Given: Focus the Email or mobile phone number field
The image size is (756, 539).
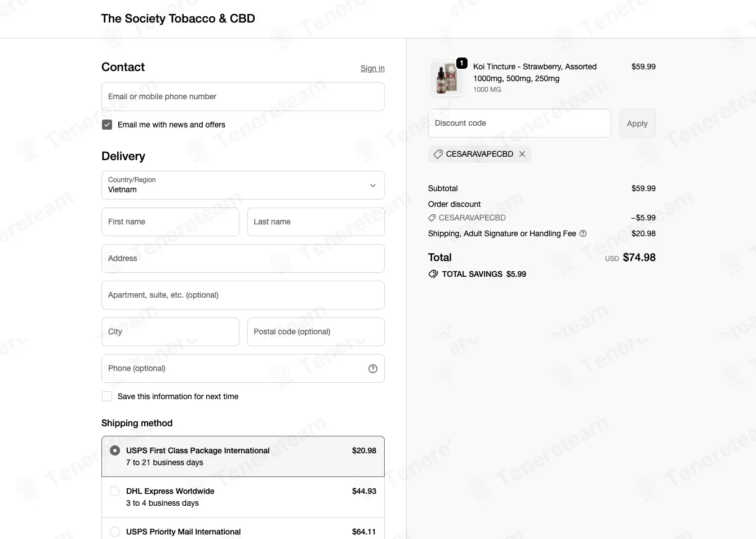Looking at the screenshot, I should (243, 97).
